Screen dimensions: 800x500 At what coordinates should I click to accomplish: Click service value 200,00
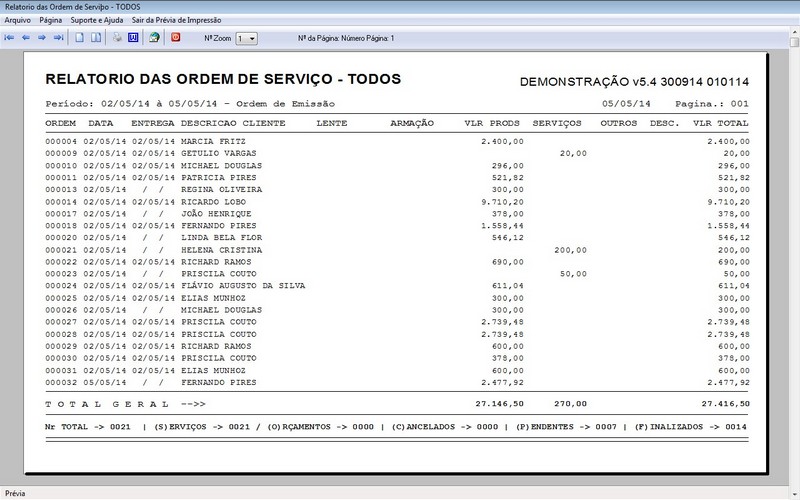tap(570, 250)
